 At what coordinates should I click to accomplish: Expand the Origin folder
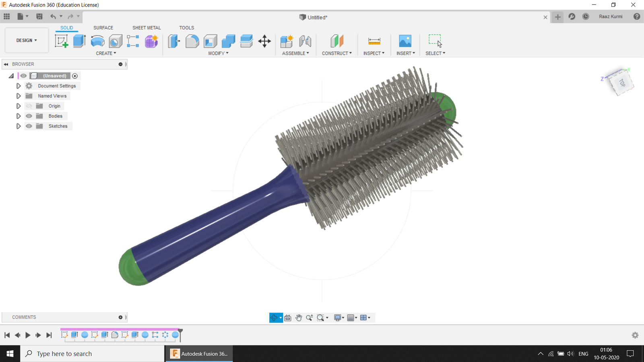[19, 106]
